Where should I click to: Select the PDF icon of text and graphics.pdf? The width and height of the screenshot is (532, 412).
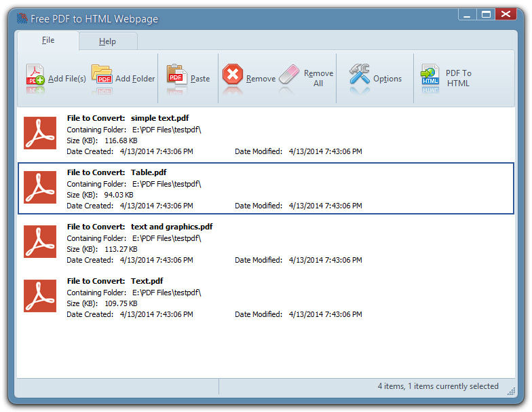click(40, 242)
